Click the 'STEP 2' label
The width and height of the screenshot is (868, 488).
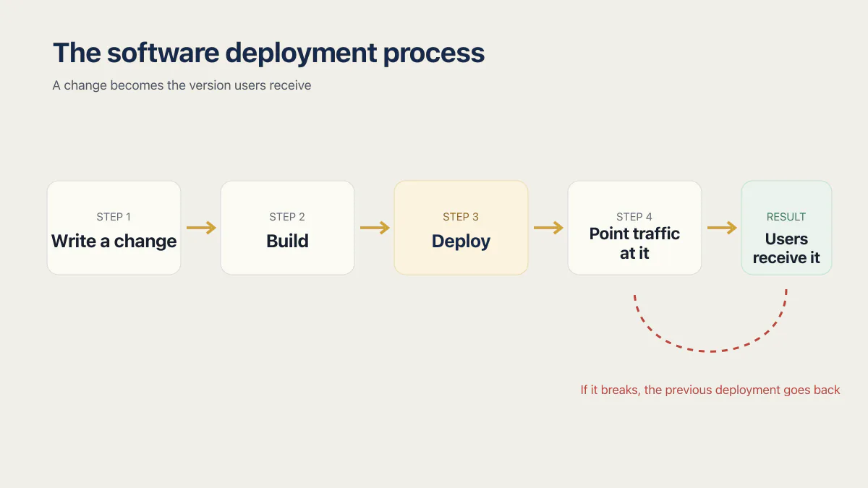click(287, 217)
